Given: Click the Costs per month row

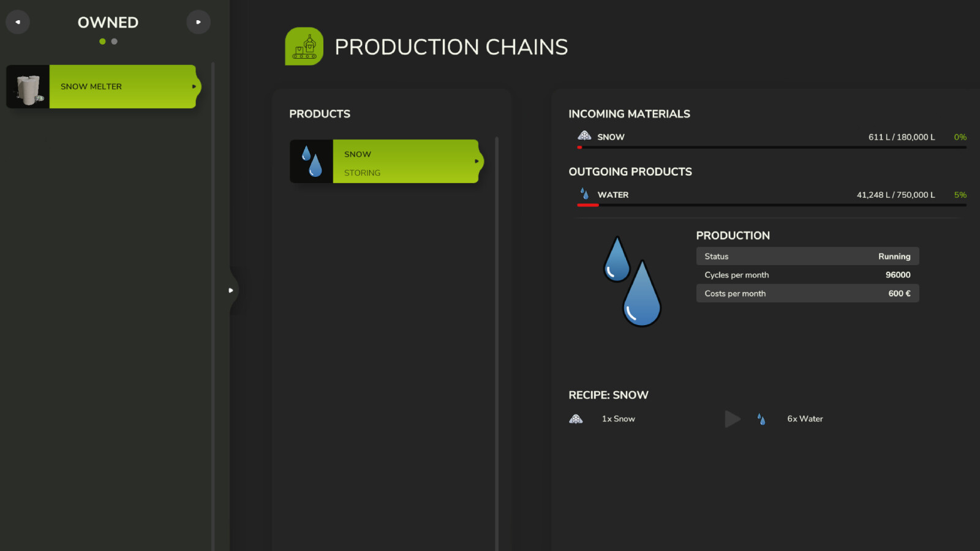Looking at the screenshot, I should [807, 293].
